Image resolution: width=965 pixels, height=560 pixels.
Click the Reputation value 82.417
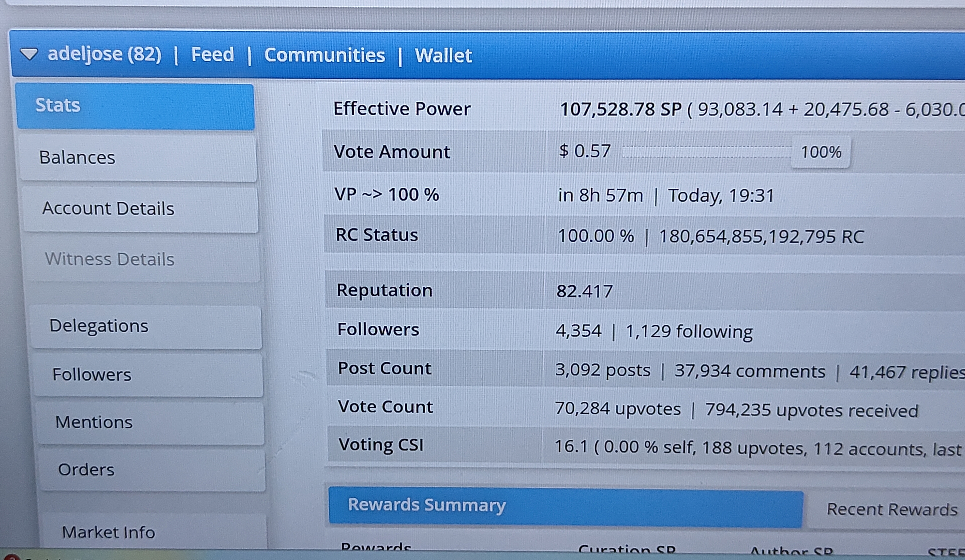pyautogui.click(x=584, y=292)
